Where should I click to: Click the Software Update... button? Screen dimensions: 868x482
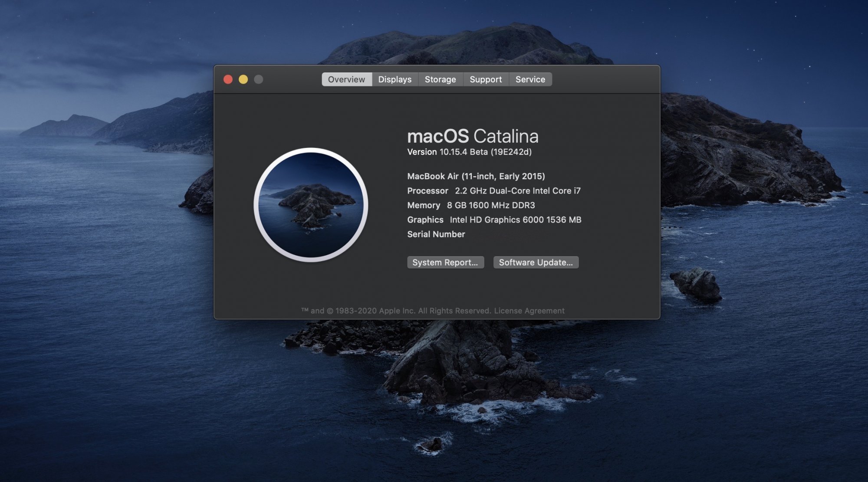tap(536, 262)
